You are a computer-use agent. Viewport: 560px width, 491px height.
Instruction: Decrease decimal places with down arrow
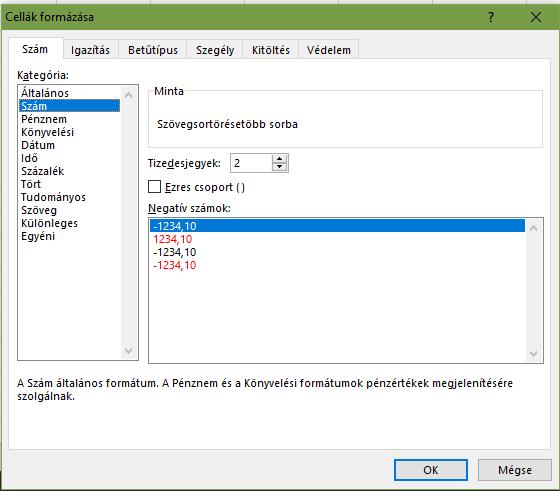tap(280, 167)
